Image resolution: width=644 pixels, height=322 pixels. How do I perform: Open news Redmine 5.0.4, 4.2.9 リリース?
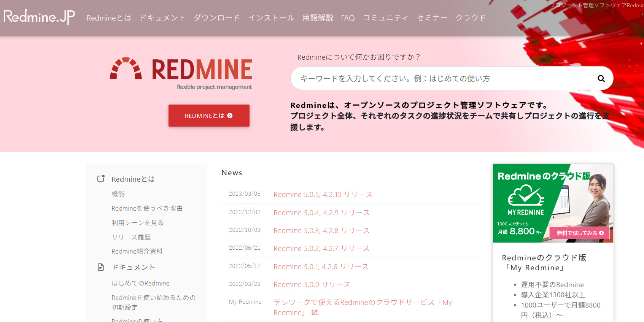pyautogui.click(x=321, y=213)
